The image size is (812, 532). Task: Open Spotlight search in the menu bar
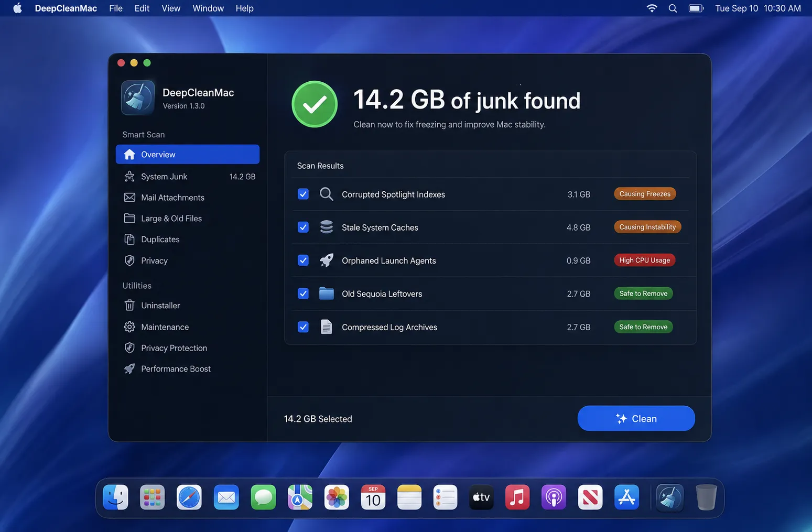point(673,8)
